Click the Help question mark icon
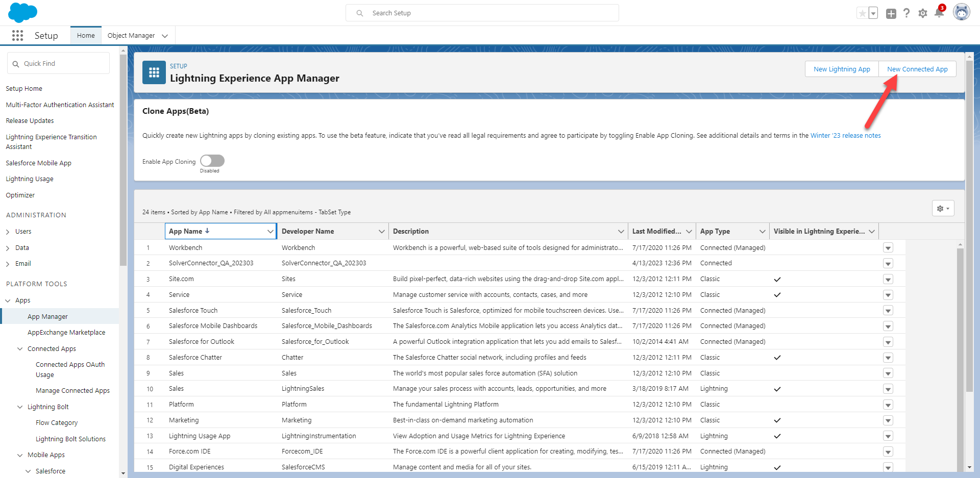Viewport: 980px width, 478px height. [906, 13]
